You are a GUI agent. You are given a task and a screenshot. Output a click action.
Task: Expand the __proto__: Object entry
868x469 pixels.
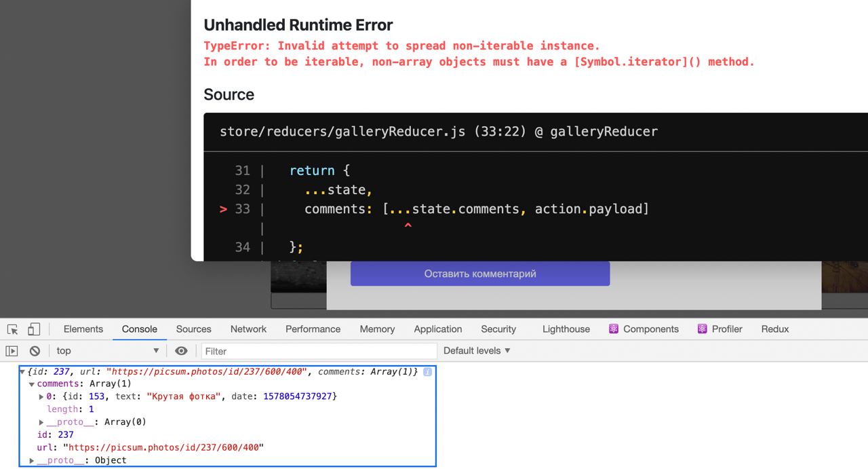[32, 461]
